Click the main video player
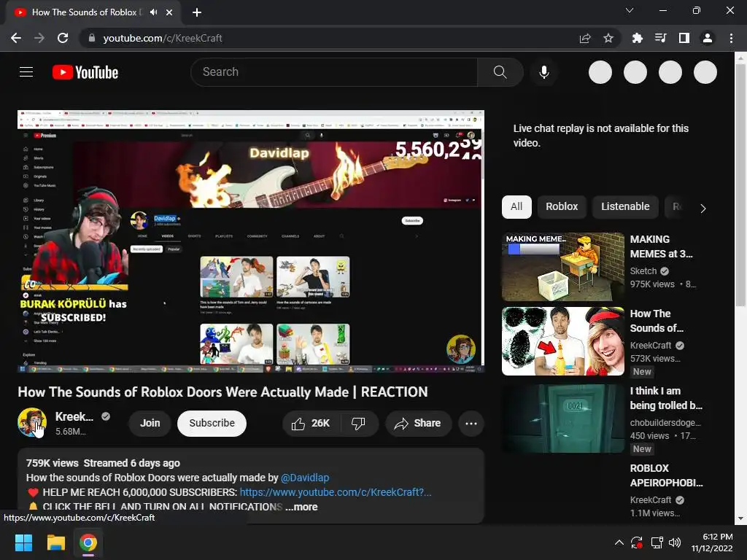The image size is (747, 560). pos(251,241)
